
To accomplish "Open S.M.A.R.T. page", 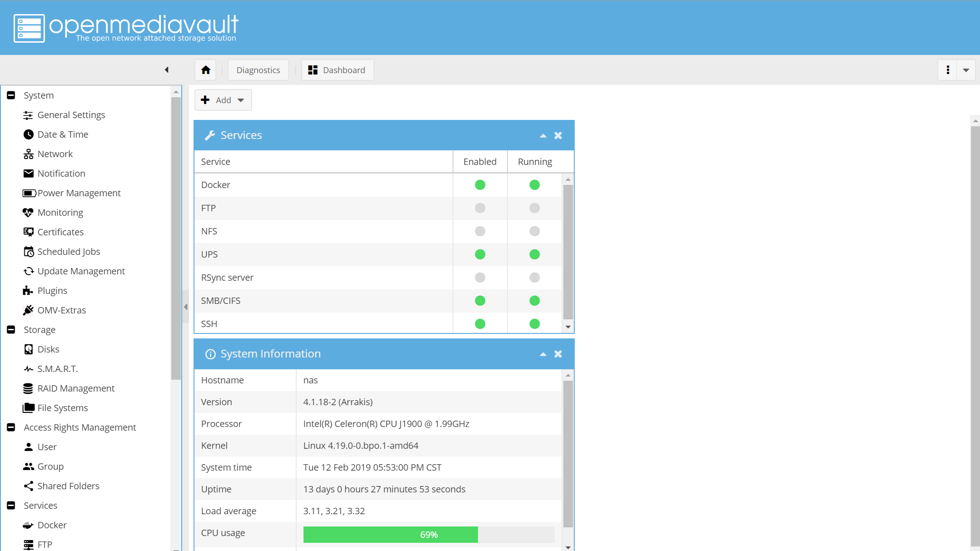I will pyautogui.click(x=57, y=369).
